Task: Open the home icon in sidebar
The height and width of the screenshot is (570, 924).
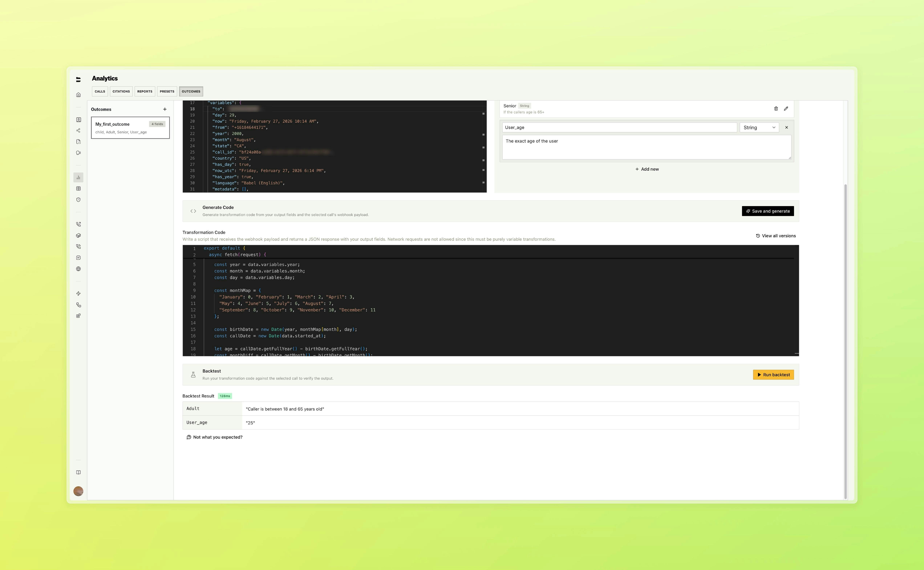Action: point(78,95)
